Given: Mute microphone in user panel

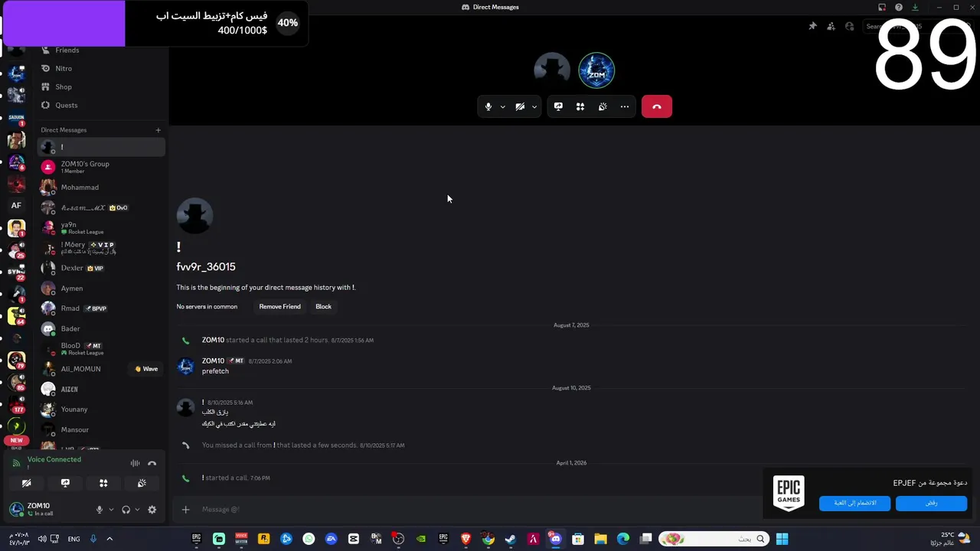Looking at the screenshot, I should pos(99,510).
